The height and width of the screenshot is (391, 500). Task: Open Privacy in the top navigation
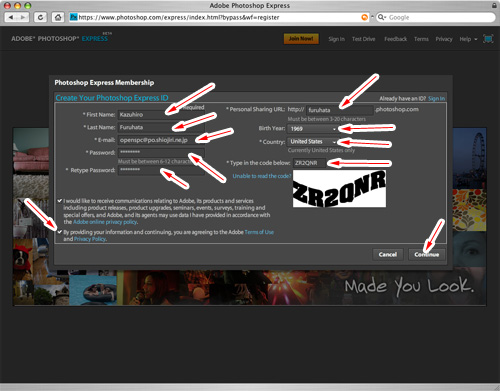click(444, 39)
